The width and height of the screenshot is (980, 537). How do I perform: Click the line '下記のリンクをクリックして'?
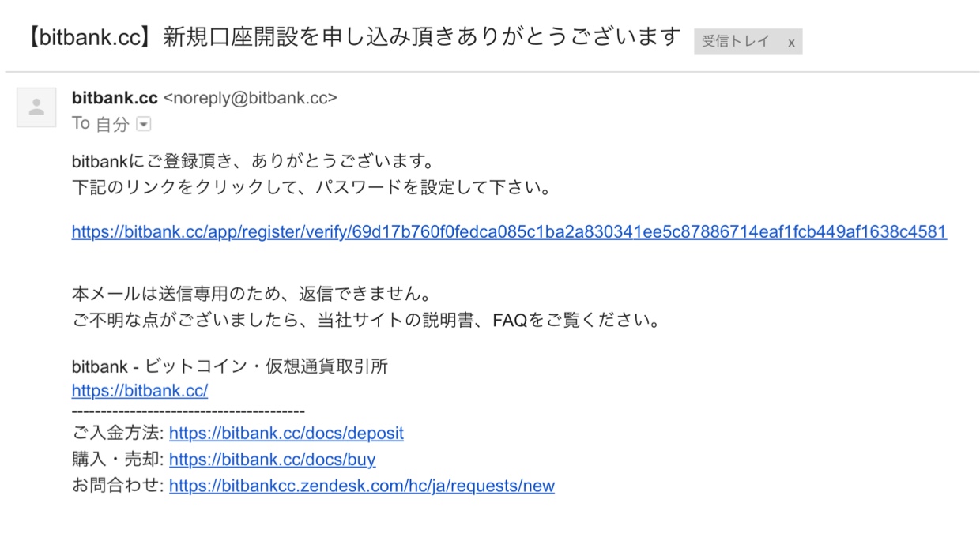(x=311, y=189)
